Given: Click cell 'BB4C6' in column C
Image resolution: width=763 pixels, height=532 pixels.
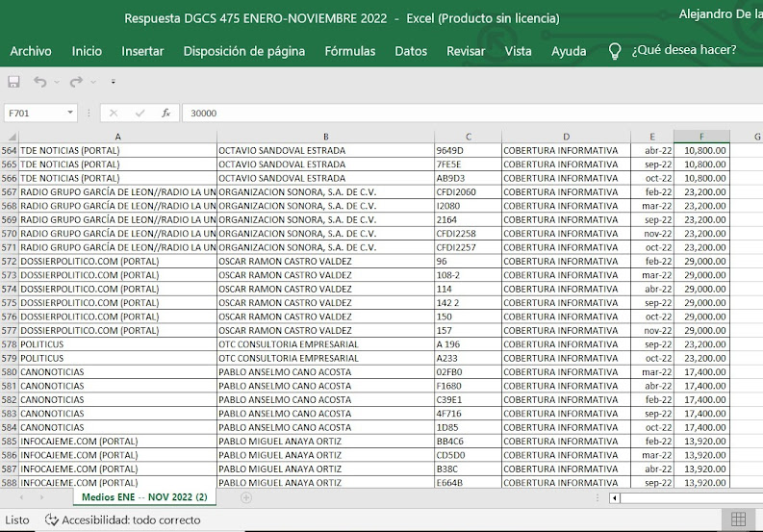Looking at the screenshot, I should click(x=469, y=441).
